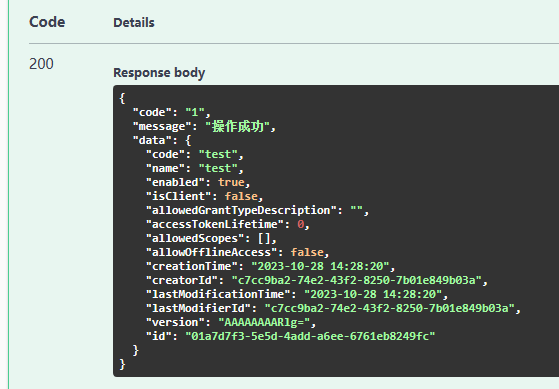Click the creatorId GUID value

[x=357, y=280]
